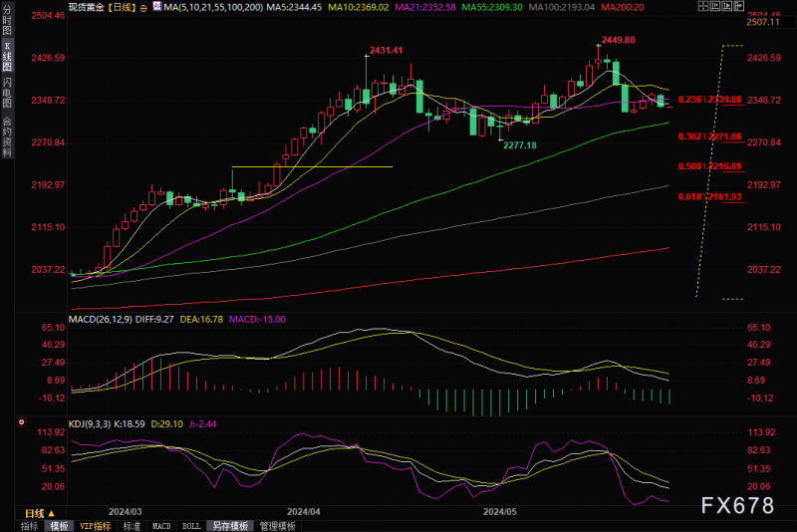797x532 pixels.
Task: Open the 【日线】 period label in chart header
Action: click(122, 7)
